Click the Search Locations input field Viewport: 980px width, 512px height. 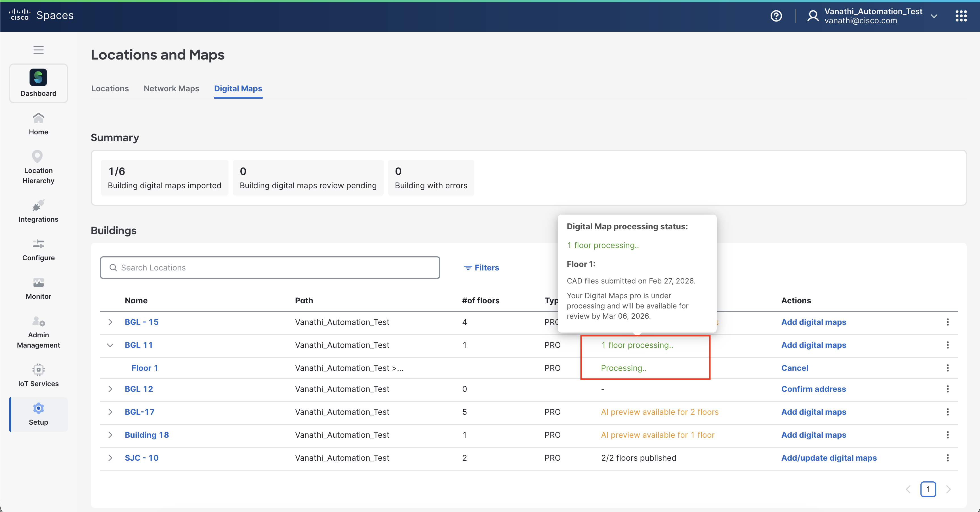270,268
